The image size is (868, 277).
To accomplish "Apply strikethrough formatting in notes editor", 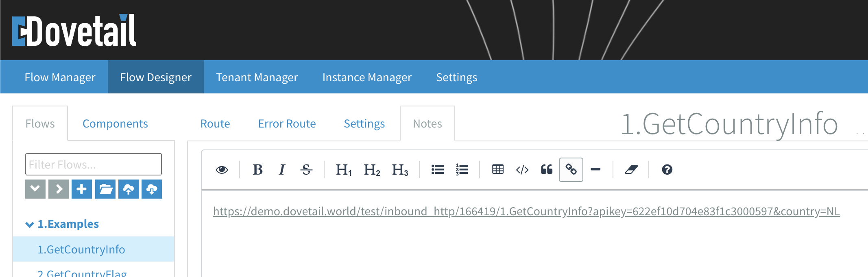I will point(306,170).
